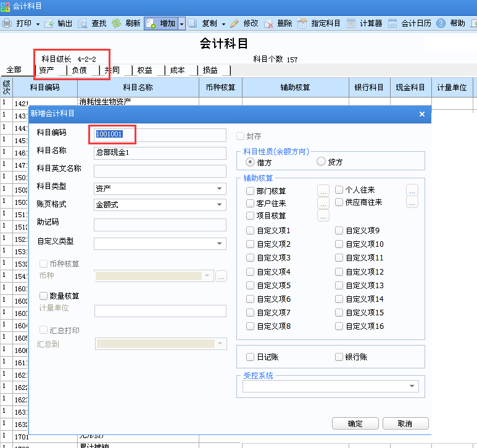This screenshot has width=477, height=448.
Task: Switch to the 资产 tab
Action: pos(51,70)
